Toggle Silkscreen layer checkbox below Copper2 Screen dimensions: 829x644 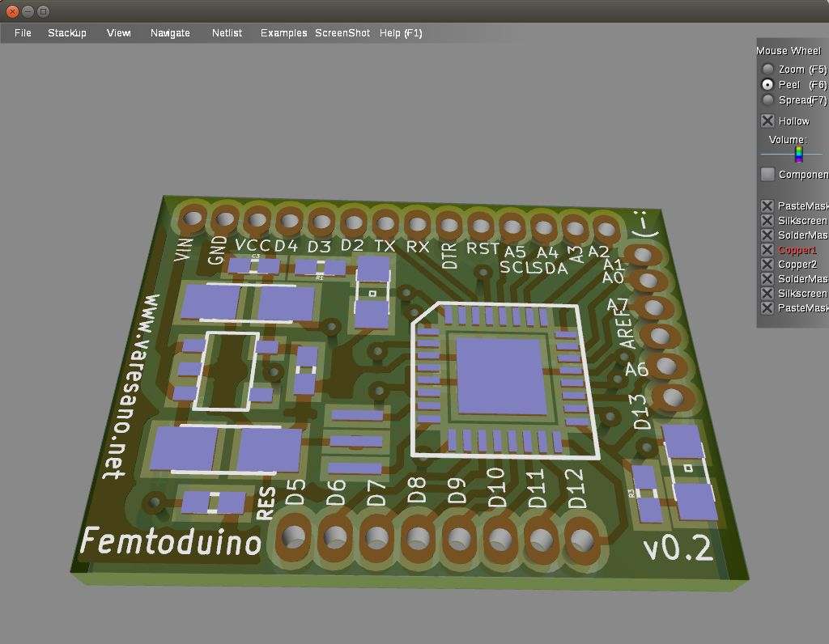[767, 293]
